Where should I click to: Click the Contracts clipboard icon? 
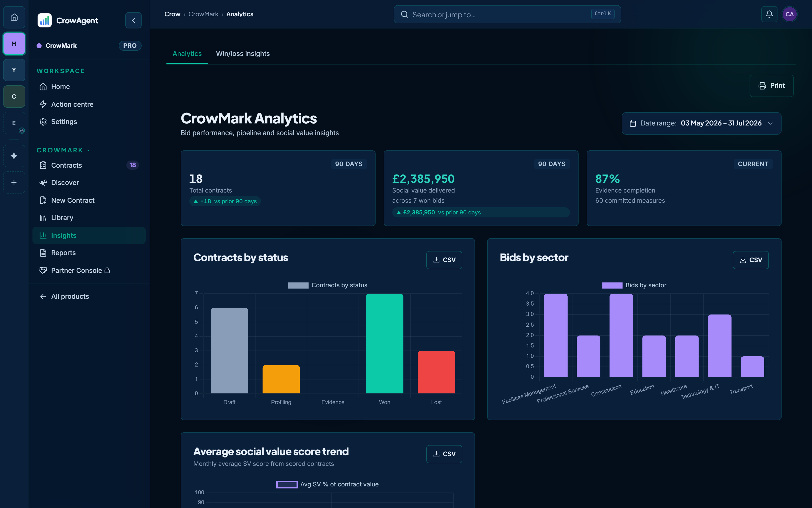click(x=43, y=165)
